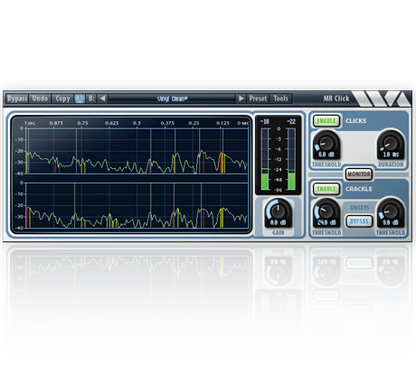
Task: Click the Onsets Threshold knob showing 9.0 dB
Action: point(391,211)
